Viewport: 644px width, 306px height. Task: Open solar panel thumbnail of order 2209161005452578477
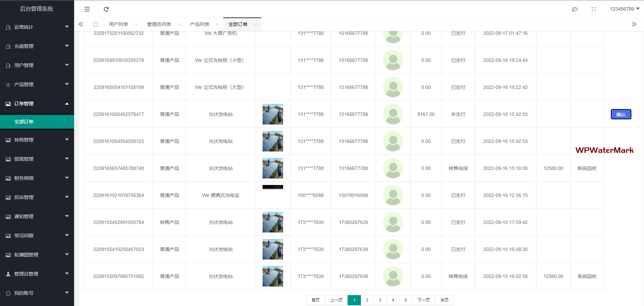click(272, 114)
